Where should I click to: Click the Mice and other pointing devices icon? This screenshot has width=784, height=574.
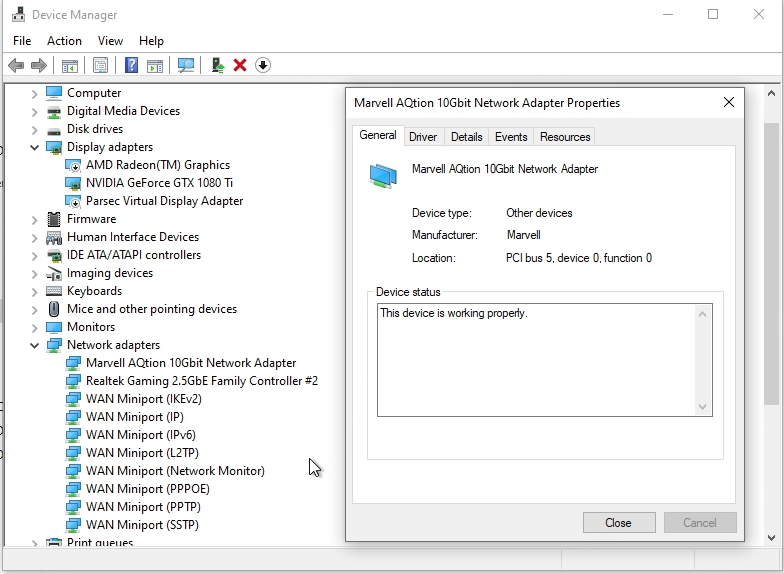54,309
